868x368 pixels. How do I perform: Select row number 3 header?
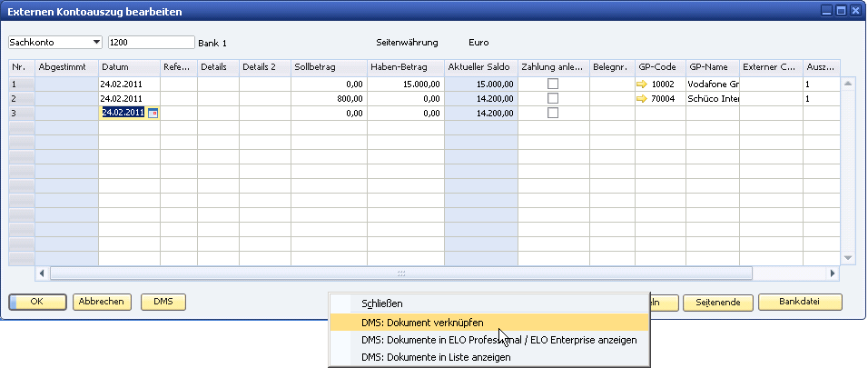(x=22, y=113)
